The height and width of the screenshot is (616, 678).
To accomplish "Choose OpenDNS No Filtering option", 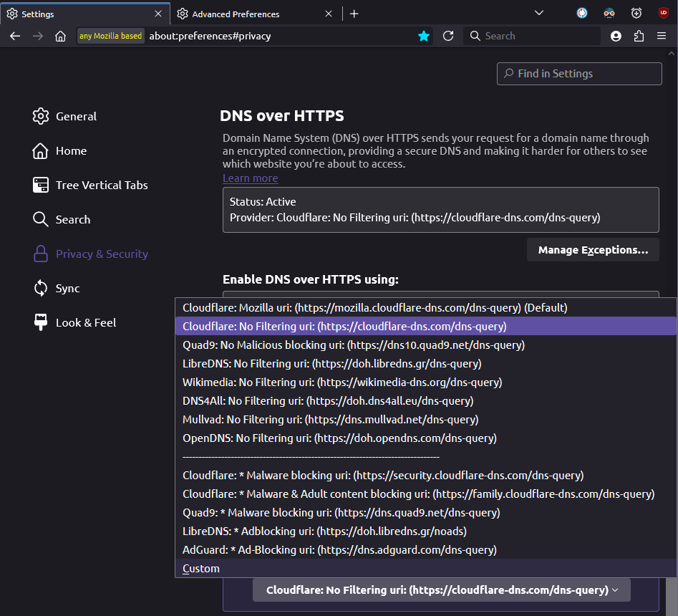I will [425, 438].
